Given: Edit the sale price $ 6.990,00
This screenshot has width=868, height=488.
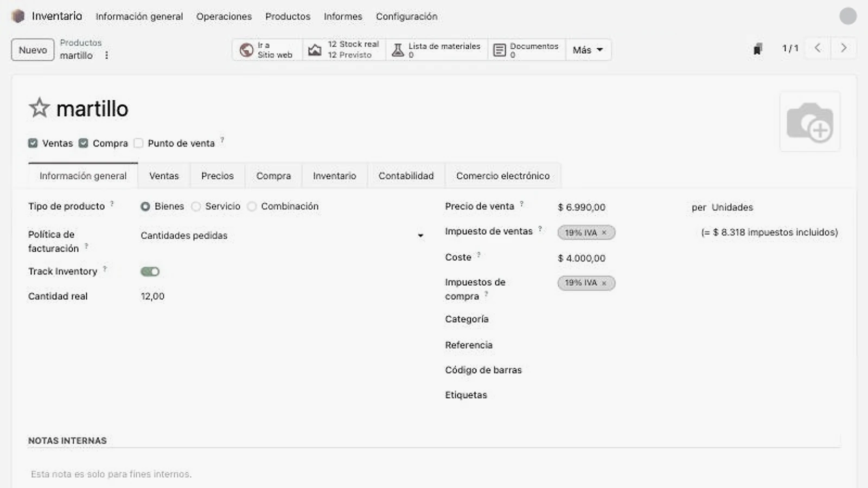Looking at the screenshot, I should tap(582, 207).
